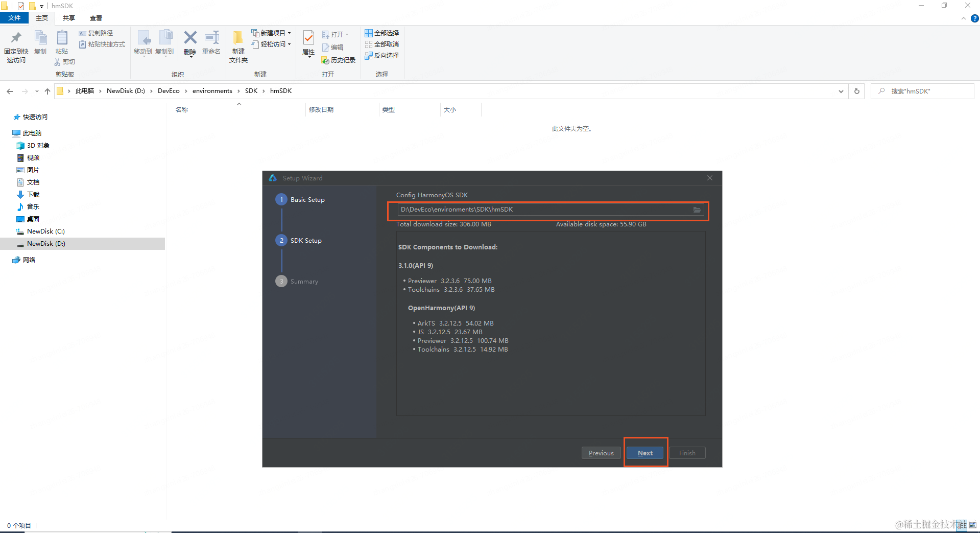Click the Paste clipboard icon
This screenshot has height=533, width=980.
click(62, 38)
